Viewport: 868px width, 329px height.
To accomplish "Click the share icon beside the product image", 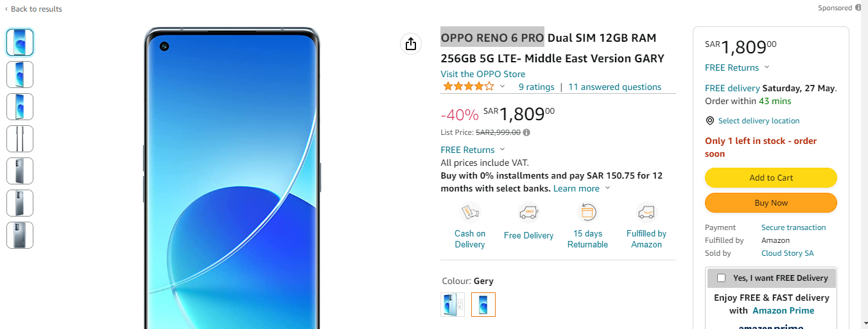I will 411,44.
